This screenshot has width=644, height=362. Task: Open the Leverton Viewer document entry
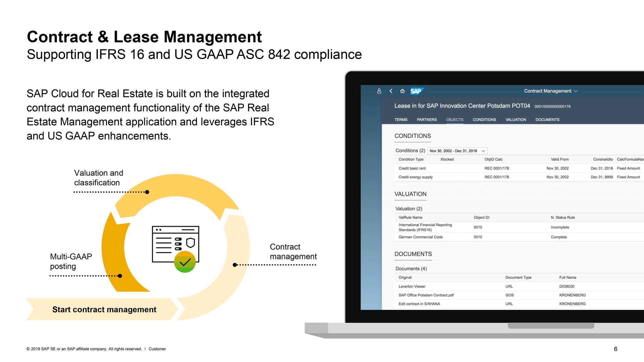coord(412,287)
